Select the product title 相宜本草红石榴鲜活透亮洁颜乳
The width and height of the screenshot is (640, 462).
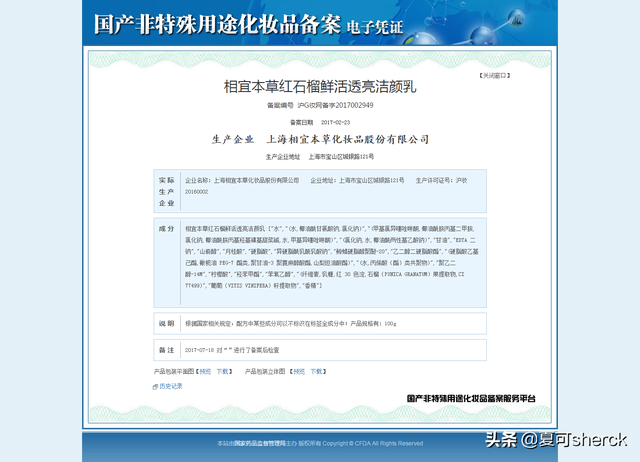click(320, 87)
